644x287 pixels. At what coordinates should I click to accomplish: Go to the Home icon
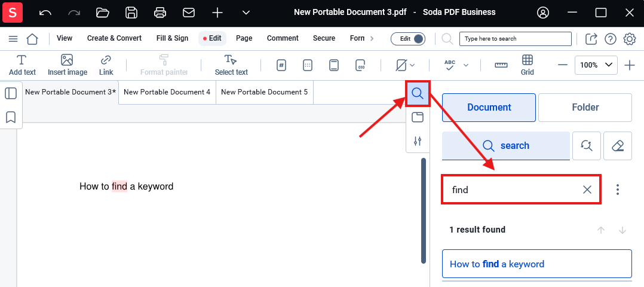32,39
